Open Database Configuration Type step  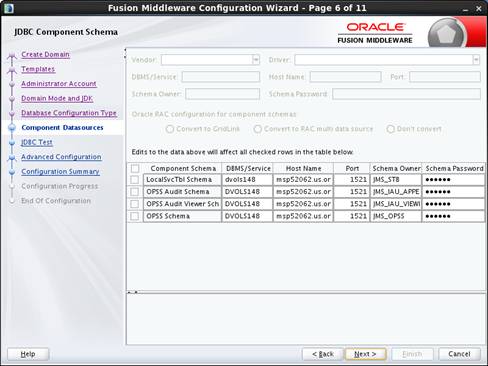(x=69, y=113)
